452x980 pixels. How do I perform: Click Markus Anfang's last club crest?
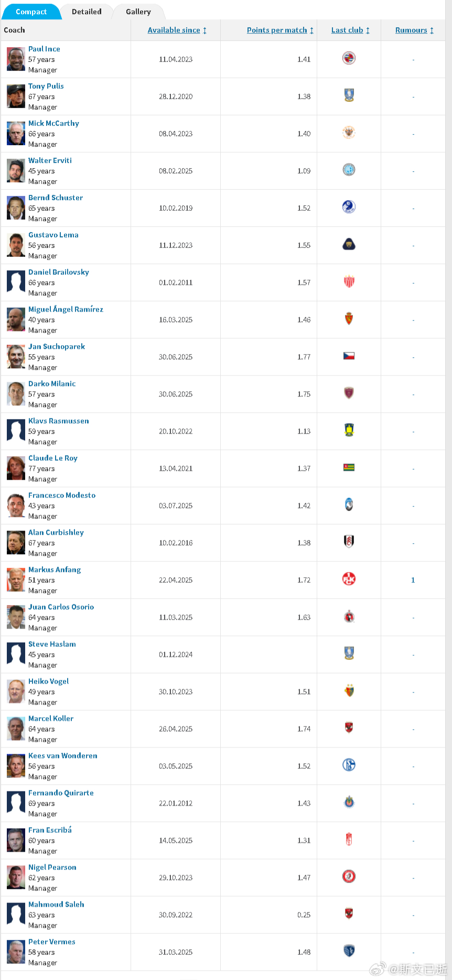pos(349,579)
